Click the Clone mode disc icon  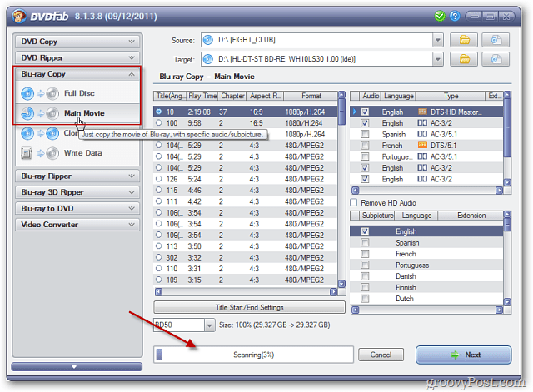pos(27,133)
